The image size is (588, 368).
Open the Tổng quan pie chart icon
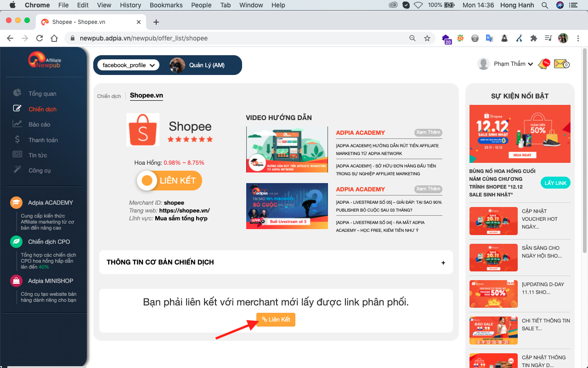point(17,93)
